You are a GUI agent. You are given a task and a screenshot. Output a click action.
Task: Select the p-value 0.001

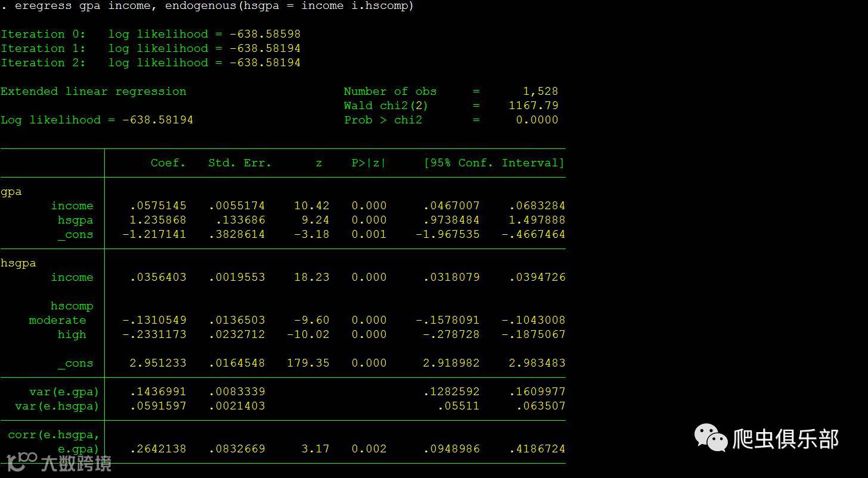pos(369,234)
